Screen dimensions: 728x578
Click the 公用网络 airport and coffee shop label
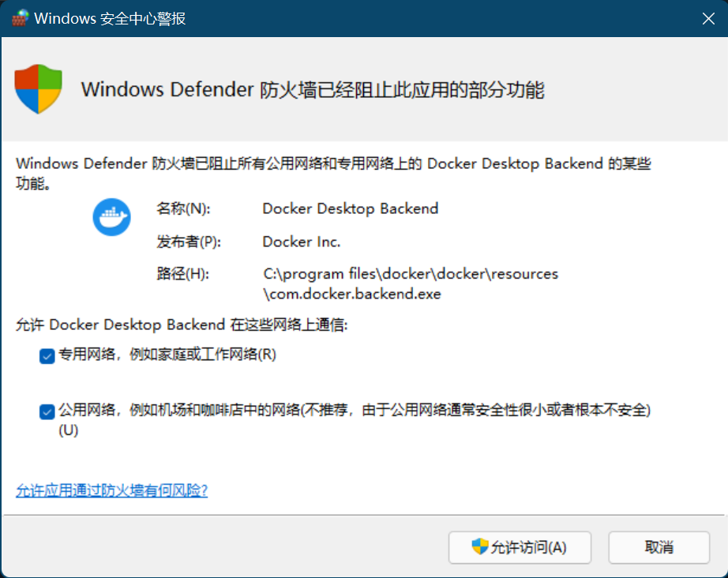tap(354, 411)
